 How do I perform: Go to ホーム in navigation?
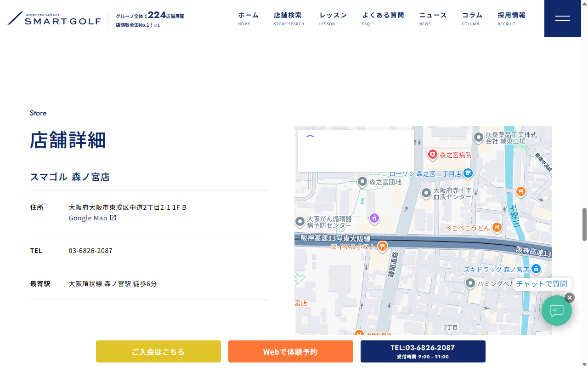(x=249, y=18)
